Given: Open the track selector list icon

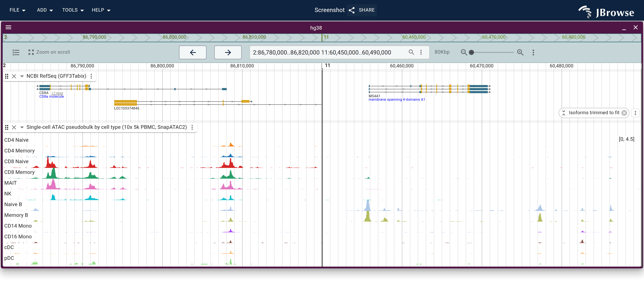Looking at the screenshot, I should [16, 52].
